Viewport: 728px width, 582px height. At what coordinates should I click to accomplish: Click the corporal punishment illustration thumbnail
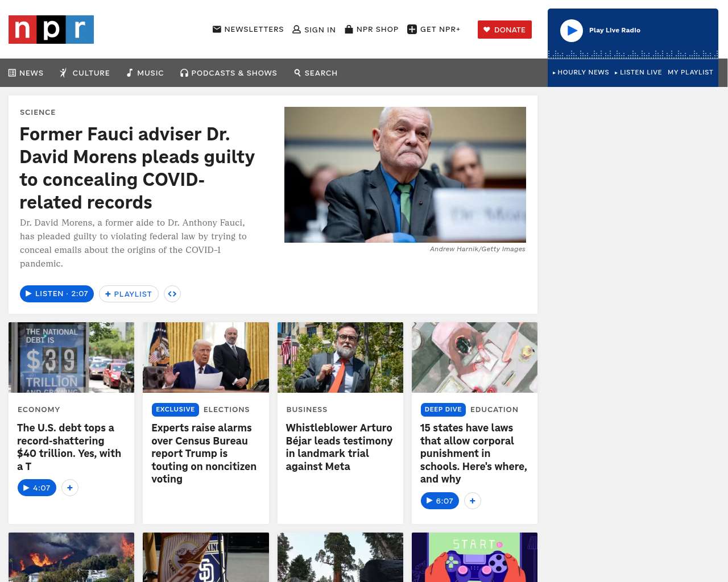474,357
